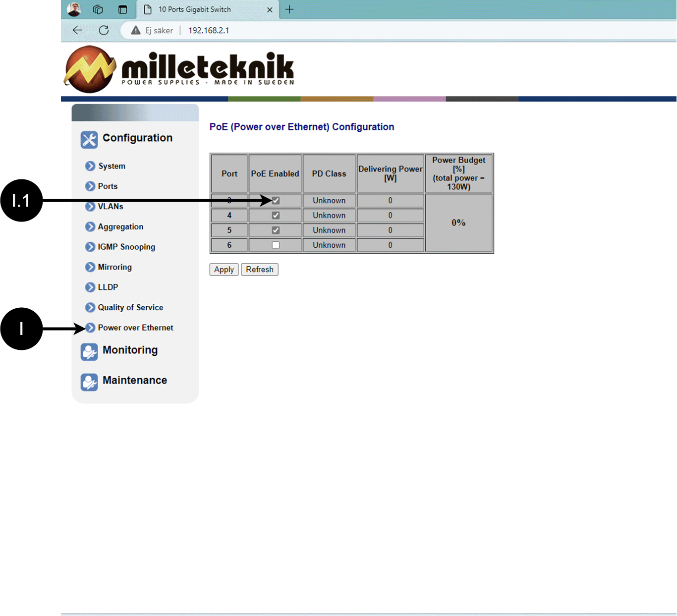
Task: Uncheck the PoE Enabled box for port 5
Action: click(x=276, y=230)
